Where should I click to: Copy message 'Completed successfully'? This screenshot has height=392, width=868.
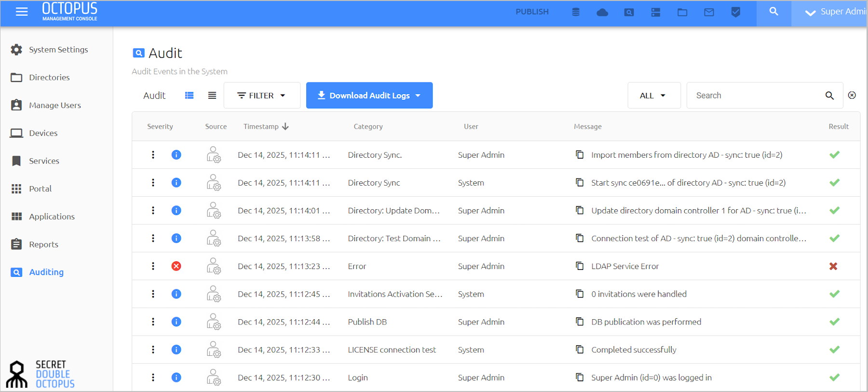pos(580,350)
